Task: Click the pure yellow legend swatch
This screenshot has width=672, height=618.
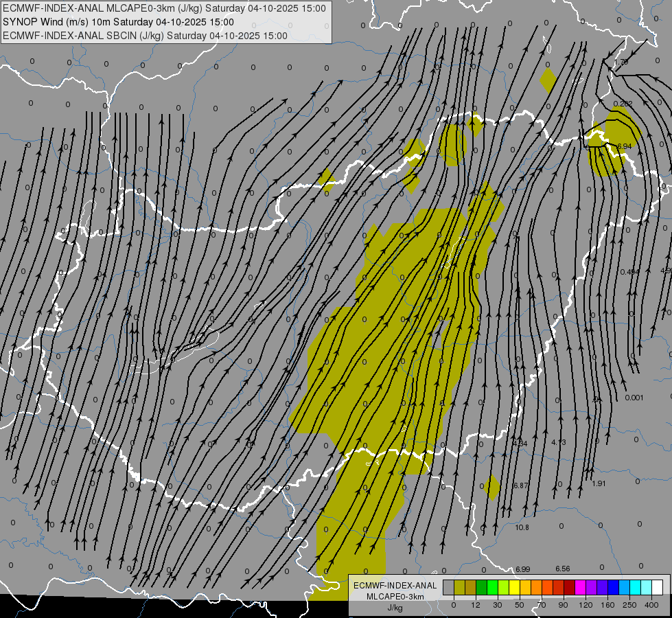Action: click(x=514, y=587)
